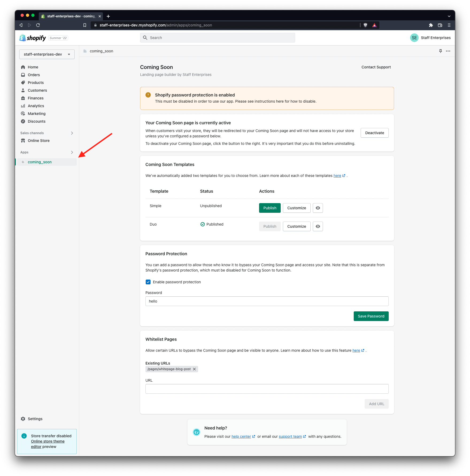Open the browser hamburger menu
470x476 pixels.
(449, 25)
